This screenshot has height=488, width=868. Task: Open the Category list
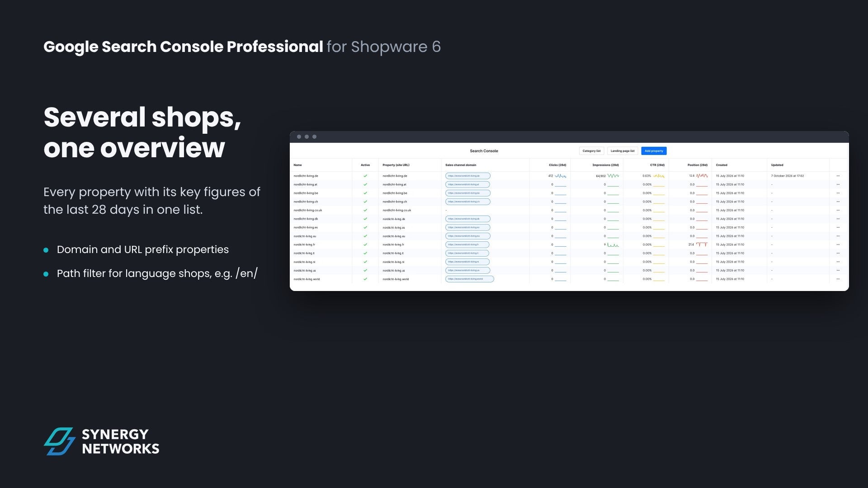click(x=591, y=151)
